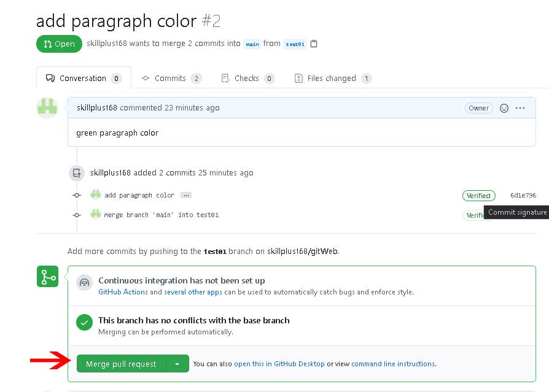Switch to the Commits tab
This screenshot has width=549, height=392.
pos(171,79)
